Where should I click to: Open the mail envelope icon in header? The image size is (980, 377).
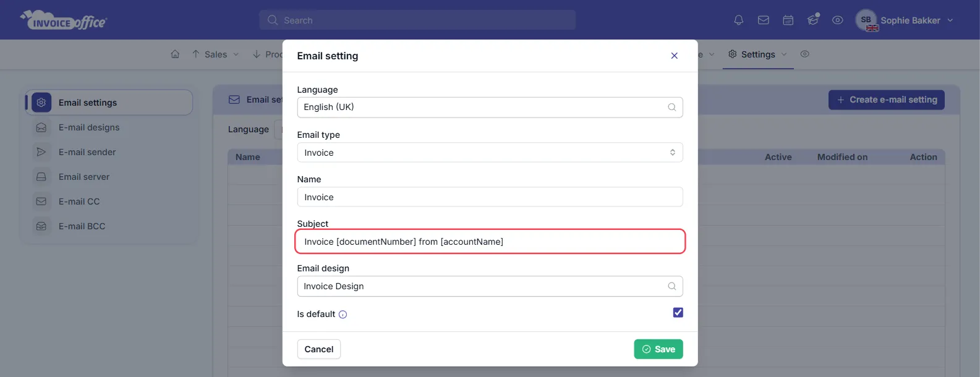click(764, 20)
